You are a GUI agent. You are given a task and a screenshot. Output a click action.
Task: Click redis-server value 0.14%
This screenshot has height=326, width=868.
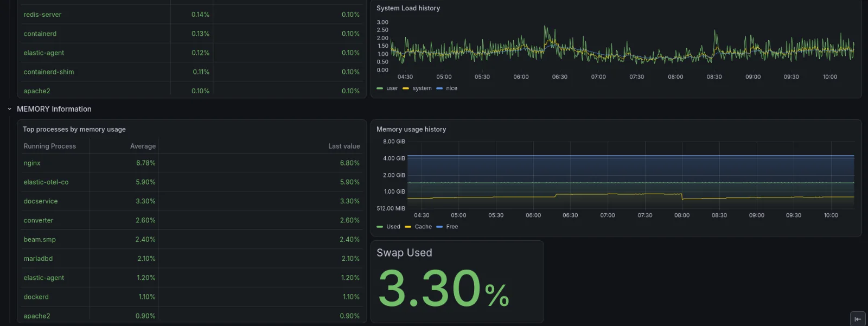pyautogui.click(x=200, y=15)
